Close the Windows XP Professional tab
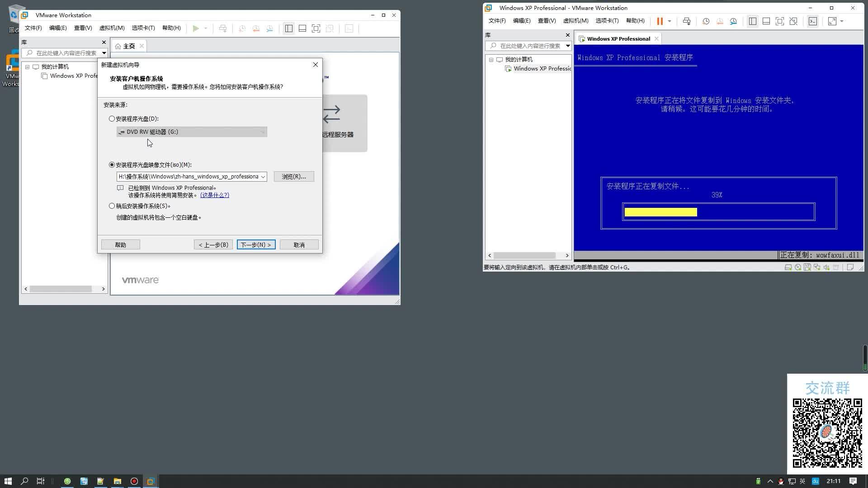 [x=656, y=39]
